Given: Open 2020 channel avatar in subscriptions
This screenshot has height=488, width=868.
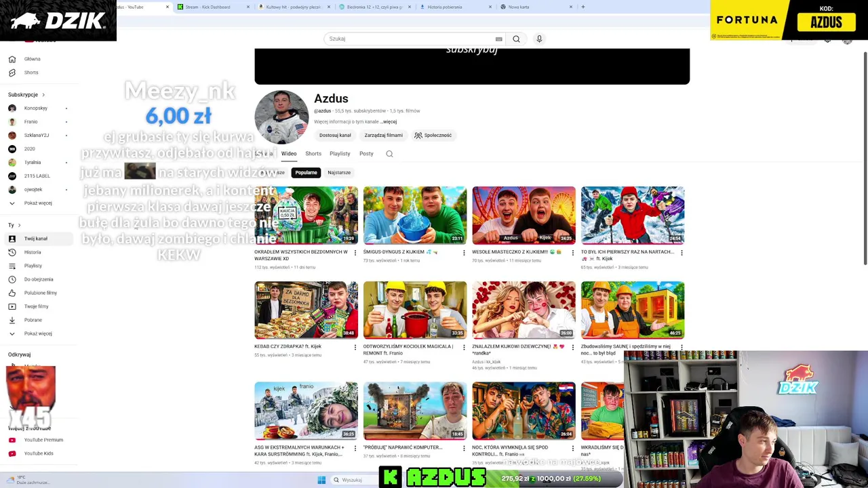Looking at the screenshot, I should click(x=12, y=149).
